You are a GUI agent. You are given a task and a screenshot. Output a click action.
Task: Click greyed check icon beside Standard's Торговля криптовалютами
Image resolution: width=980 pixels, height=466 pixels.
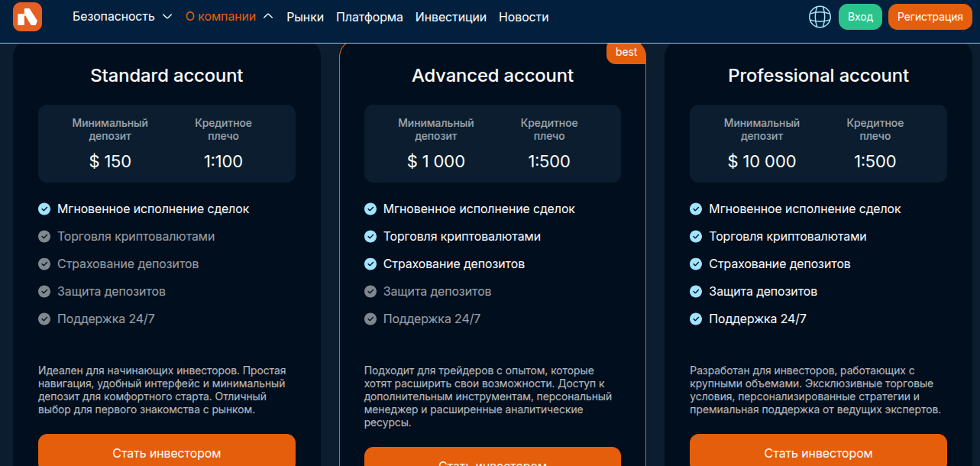pos(44,237)
